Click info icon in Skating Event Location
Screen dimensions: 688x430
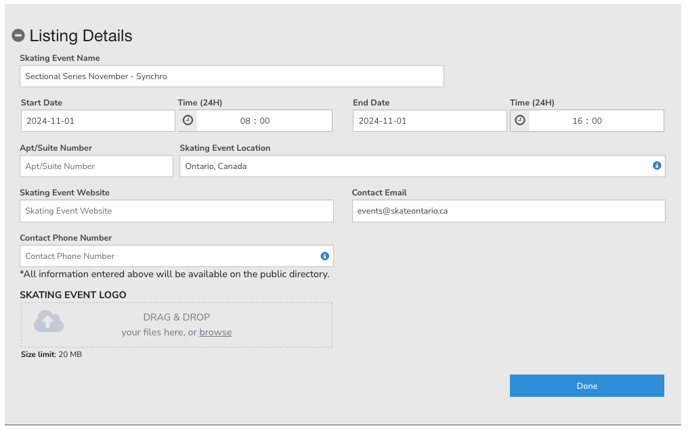657,166
